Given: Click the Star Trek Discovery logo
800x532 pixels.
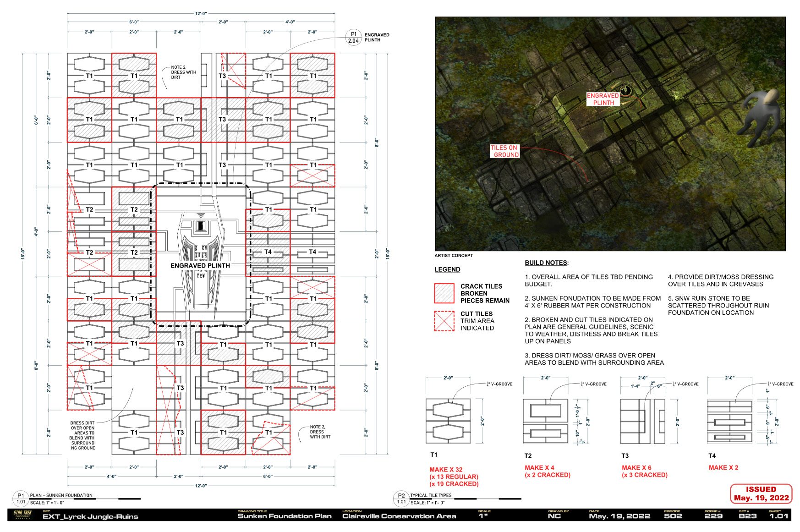Looking at the screenshot, I should pos(22,514).
